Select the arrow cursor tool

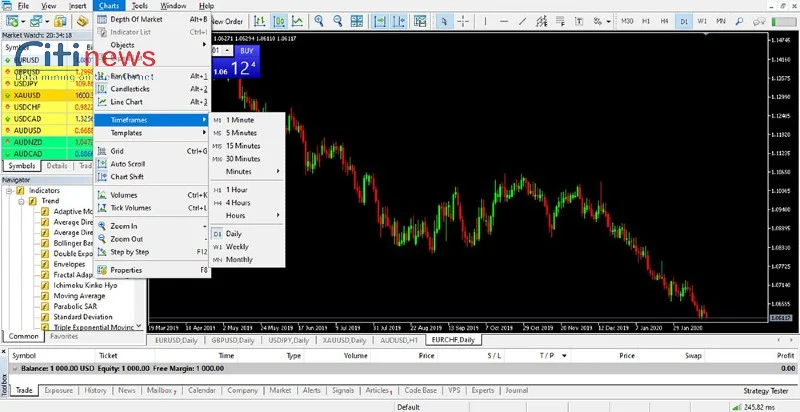pos(444,21)
